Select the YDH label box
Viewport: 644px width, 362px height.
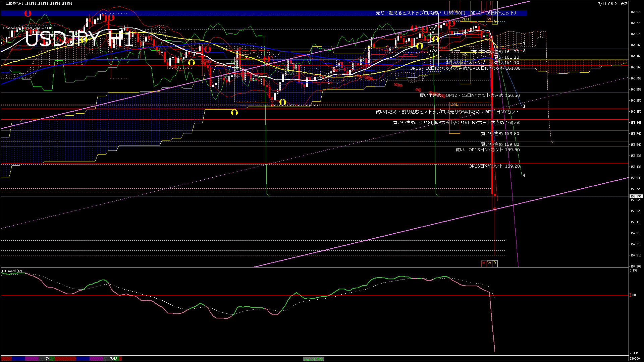(465, 19)
